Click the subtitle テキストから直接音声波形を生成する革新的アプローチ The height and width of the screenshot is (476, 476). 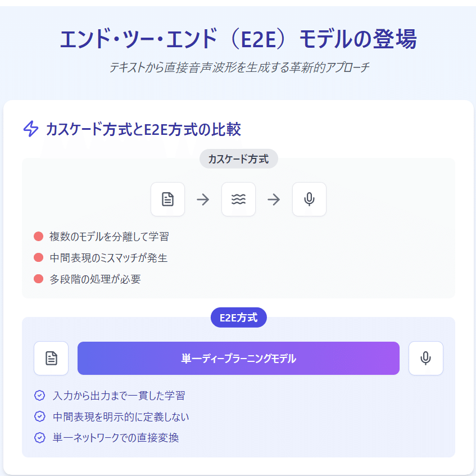[238, 67]
